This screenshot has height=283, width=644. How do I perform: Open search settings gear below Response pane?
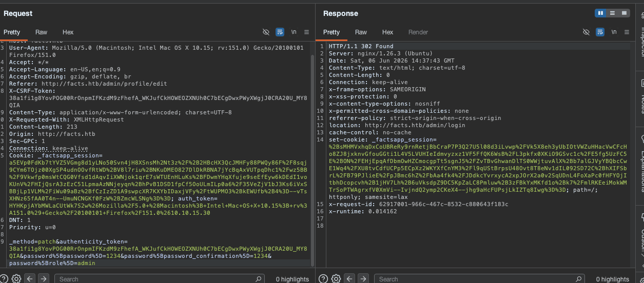point(336,279)
